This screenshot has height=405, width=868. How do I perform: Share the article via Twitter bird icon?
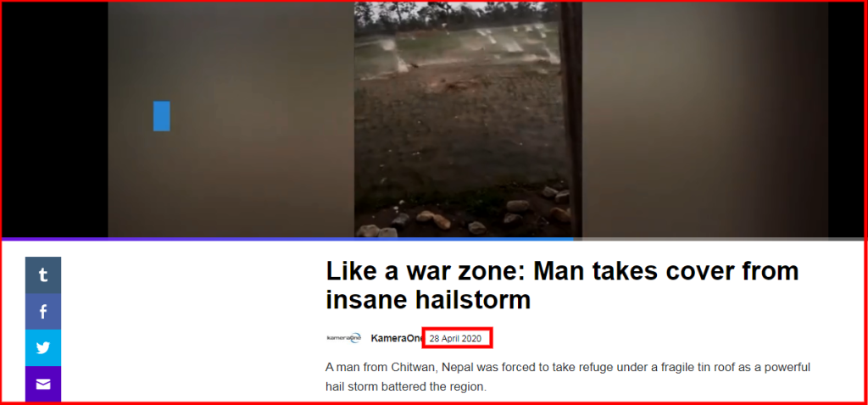[x=43, y=348]
